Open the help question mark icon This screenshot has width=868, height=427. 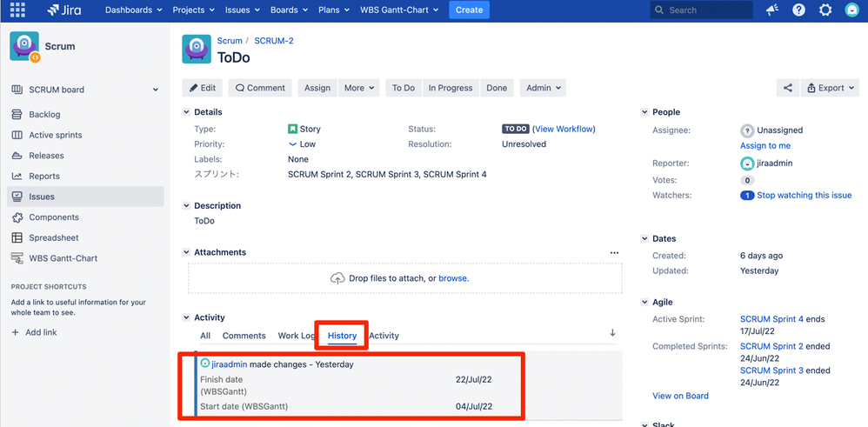[798, 10]
